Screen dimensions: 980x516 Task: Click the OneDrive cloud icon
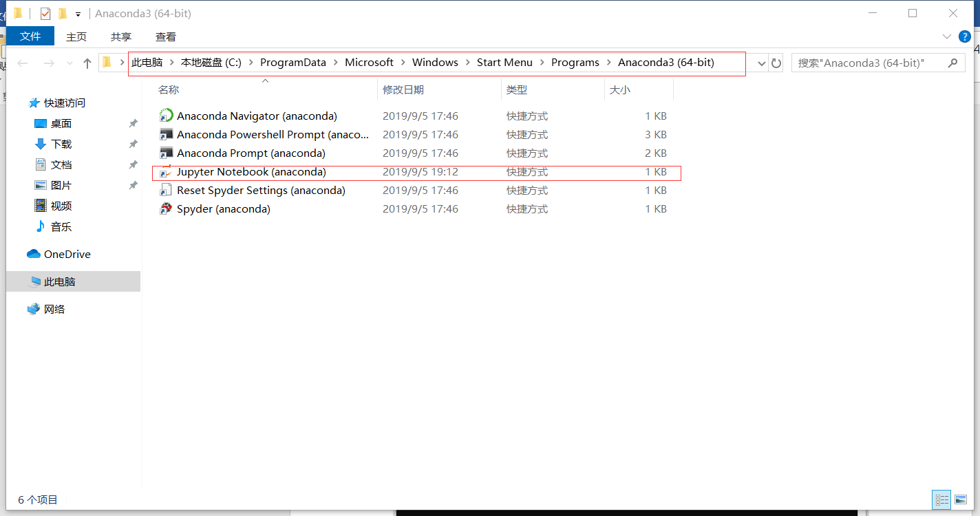tap(34, 254)
